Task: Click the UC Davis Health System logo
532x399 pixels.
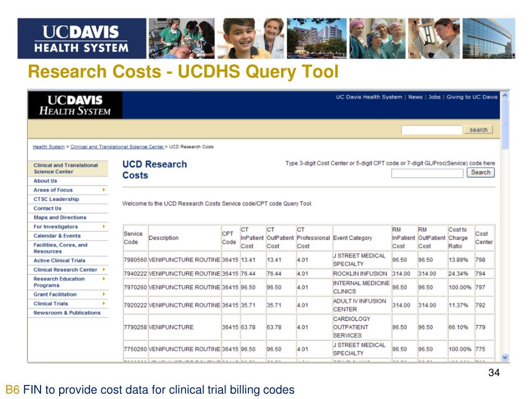Action: [x=75, y=105]
